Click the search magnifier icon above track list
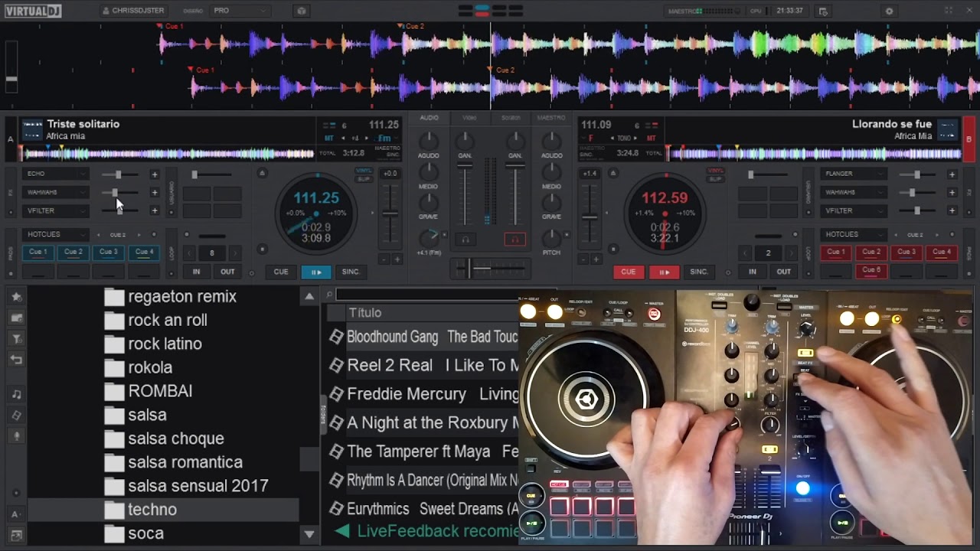Image resolution: width=980 pixels, height=551 pixels. pos(329,294)
